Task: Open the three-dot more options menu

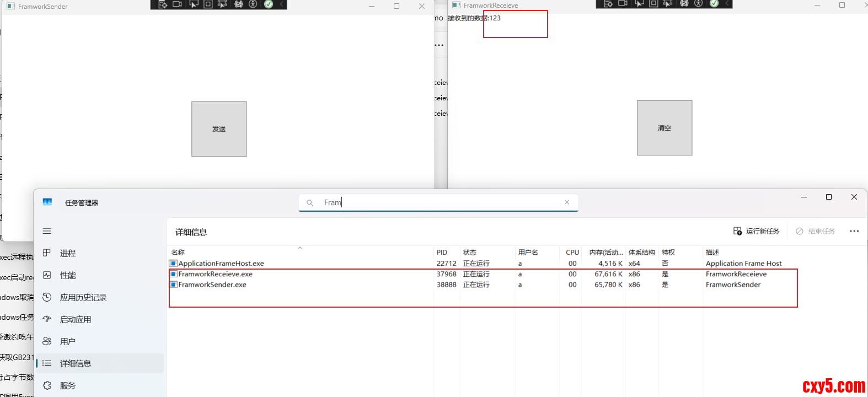Action: pos(854,231)
